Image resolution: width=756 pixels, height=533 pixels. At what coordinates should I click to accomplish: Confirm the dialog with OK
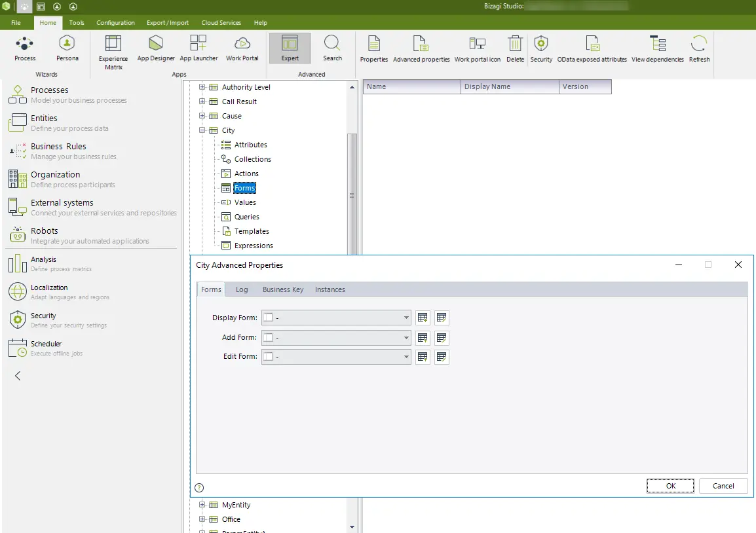[x=670, y=486]
